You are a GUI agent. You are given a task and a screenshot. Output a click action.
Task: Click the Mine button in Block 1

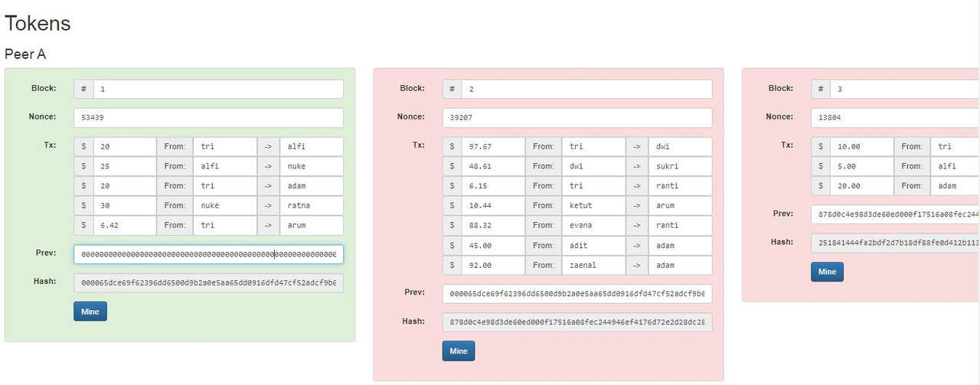[x=90, y=311]
